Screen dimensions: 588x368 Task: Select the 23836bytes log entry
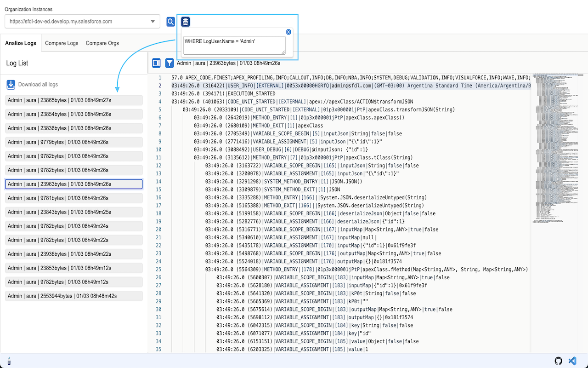(x=74, y=128)
